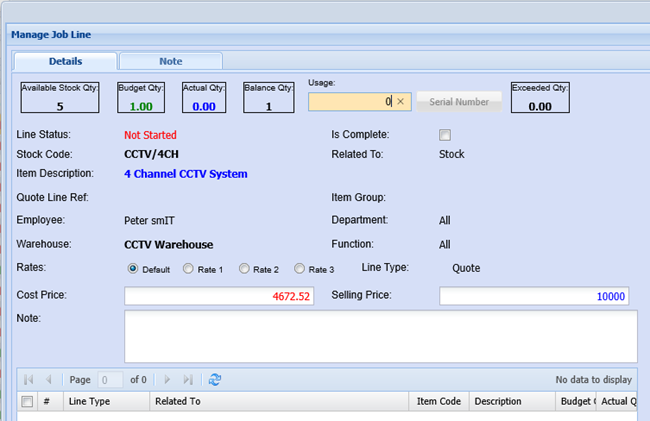The image size is (650, 421).
Task: Select all rows via grid header checkbox
Action: pos(27,402)
